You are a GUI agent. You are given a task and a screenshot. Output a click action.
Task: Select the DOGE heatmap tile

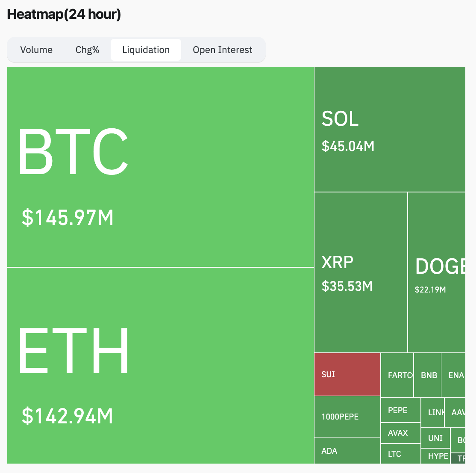click(436, 272)
